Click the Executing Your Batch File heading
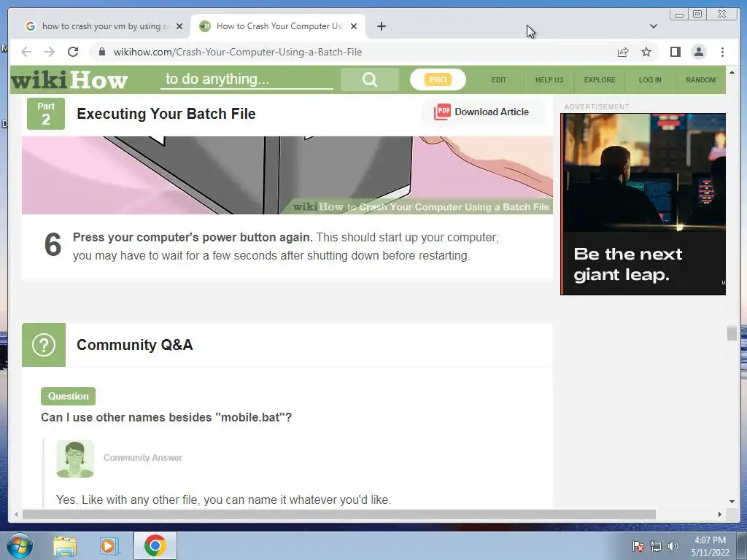Viewport: 747px width, 560px height. (166, 114)
